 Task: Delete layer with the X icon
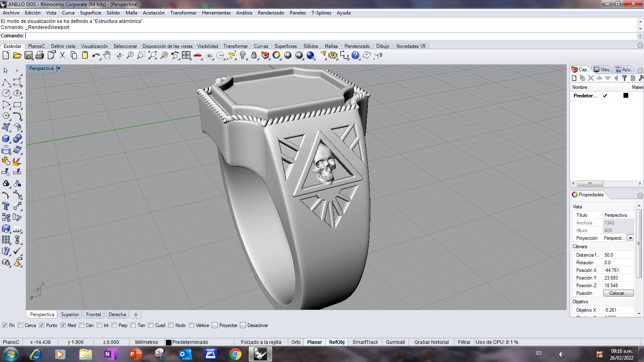(591, 78)
